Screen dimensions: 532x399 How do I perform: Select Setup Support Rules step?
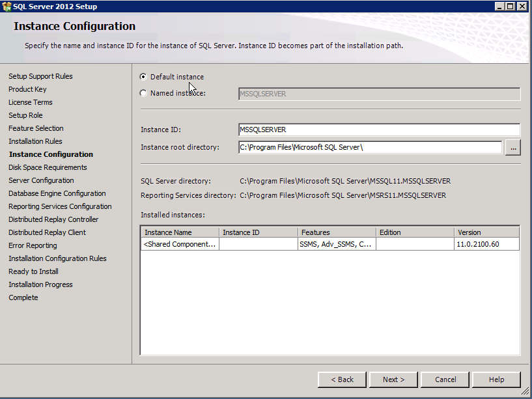(41, 76)
